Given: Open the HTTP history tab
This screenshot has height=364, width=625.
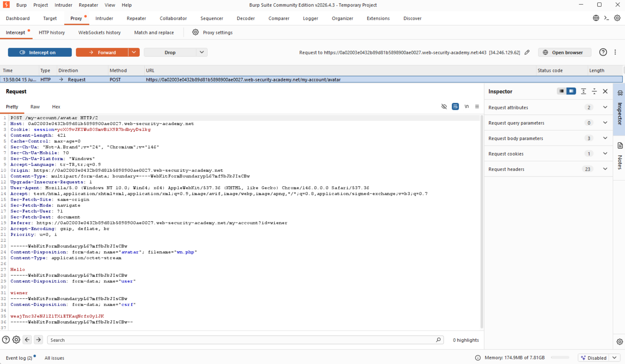Looking at the screenshot, I should pos(52,32).
